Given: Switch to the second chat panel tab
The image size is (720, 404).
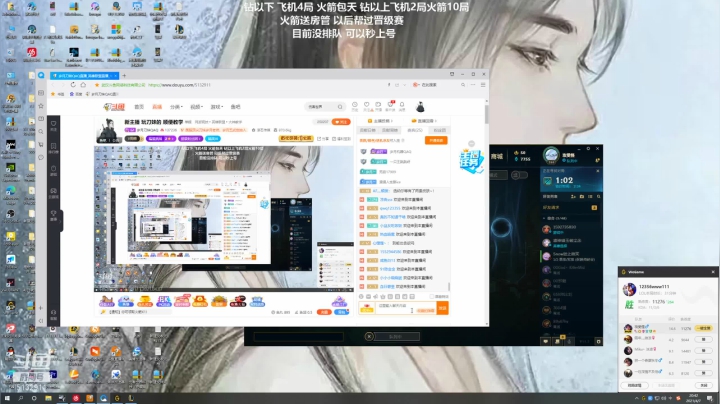Looking at the screenshot, I should pos(390,130).
